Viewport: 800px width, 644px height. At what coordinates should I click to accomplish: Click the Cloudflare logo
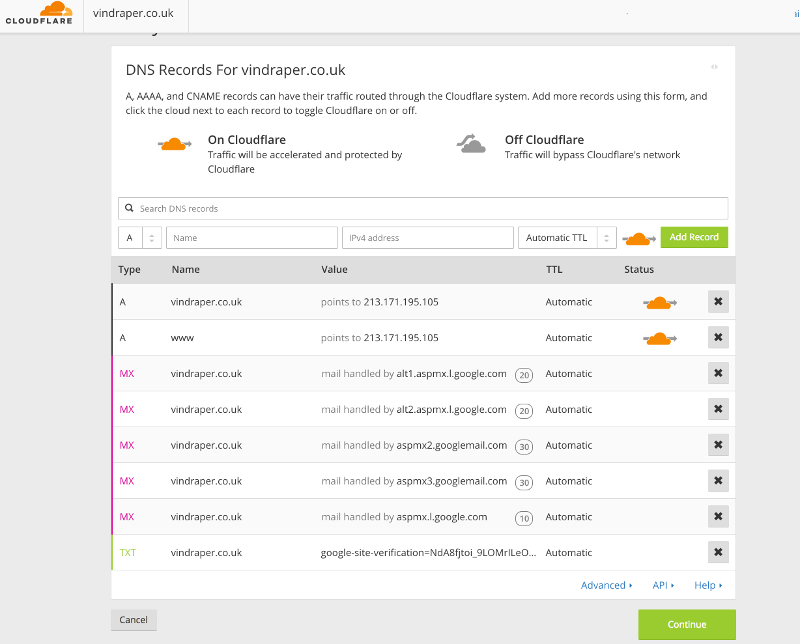pos(40,15)
